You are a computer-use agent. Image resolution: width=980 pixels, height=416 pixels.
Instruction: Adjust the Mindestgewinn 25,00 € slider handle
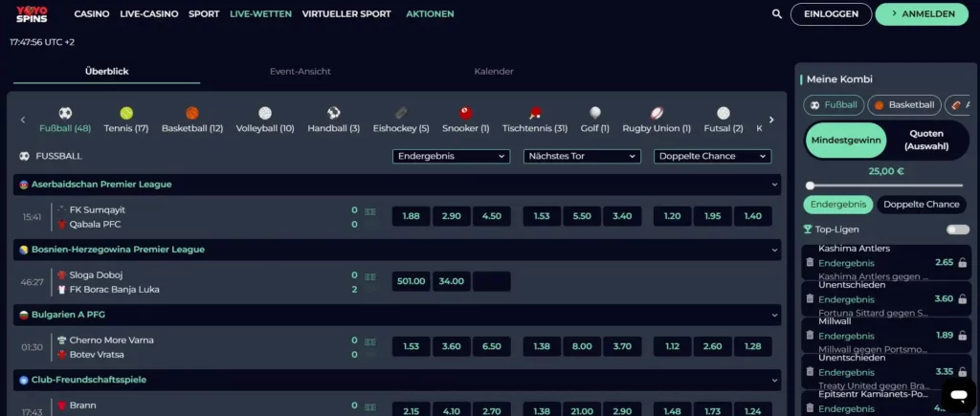(810, 186)
